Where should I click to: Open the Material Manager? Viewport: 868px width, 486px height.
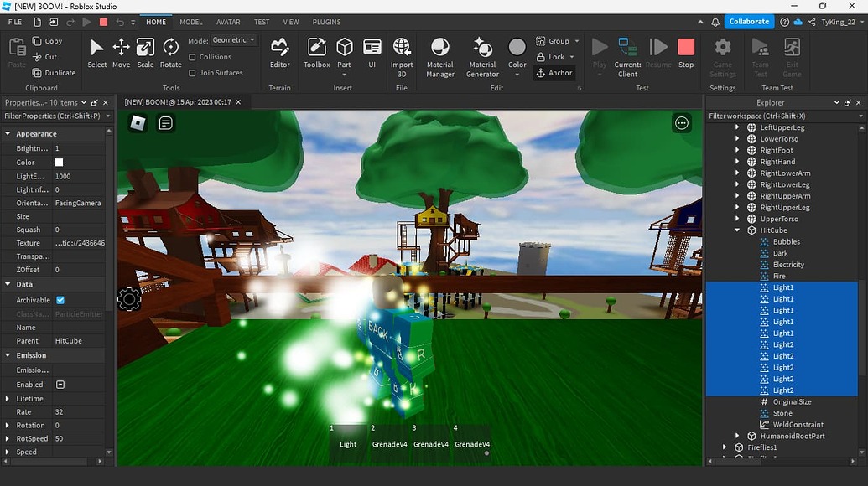(x=439, y=52)
